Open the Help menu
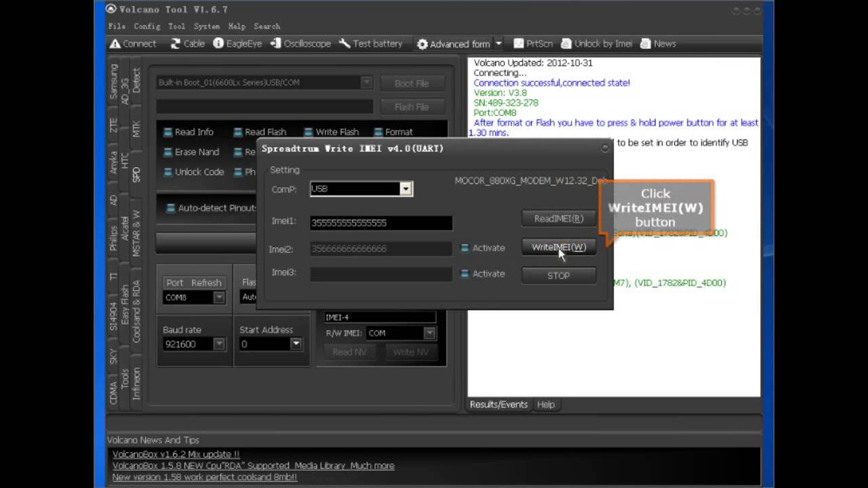The height and width of the screenshot is (488, 868). (x=237, y=26)
